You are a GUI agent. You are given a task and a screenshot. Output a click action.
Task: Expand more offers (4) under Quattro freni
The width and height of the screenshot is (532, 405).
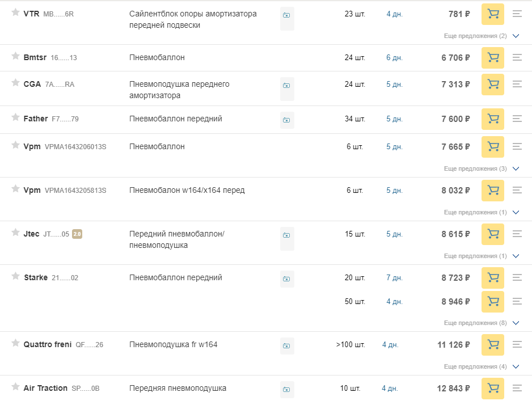[482, 366]
